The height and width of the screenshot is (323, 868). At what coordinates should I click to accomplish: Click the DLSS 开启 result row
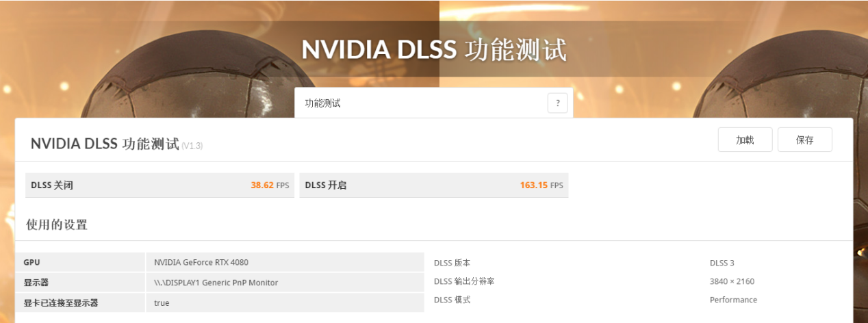click(434, 185)
